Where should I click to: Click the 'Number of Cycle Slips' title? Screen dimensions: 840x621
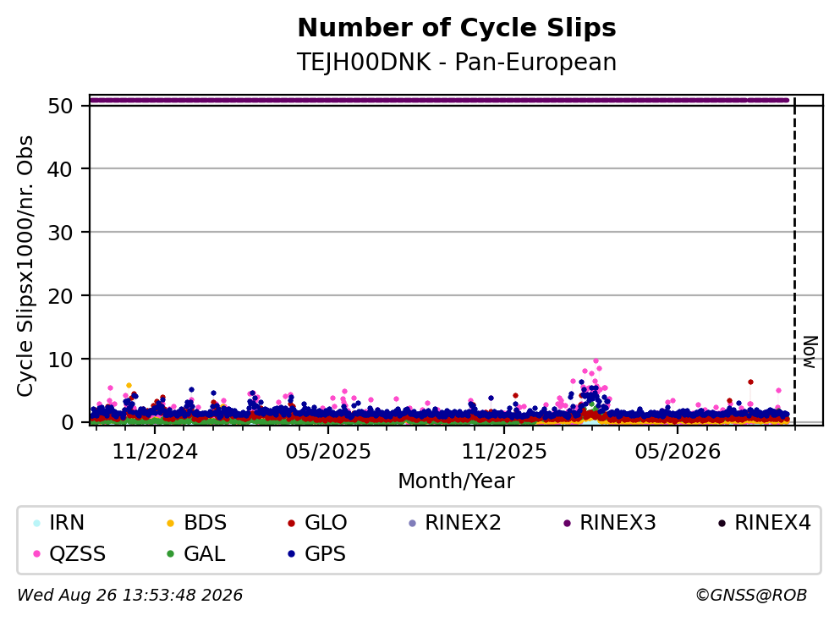pyautogui.click(x=457, y=28)
